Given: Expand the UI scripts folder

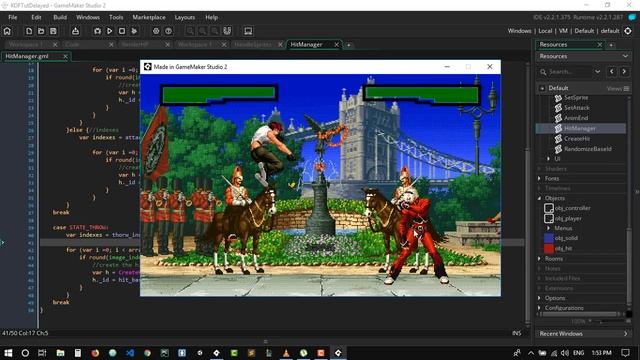Looking at the screenshot, I should [549, 159].
